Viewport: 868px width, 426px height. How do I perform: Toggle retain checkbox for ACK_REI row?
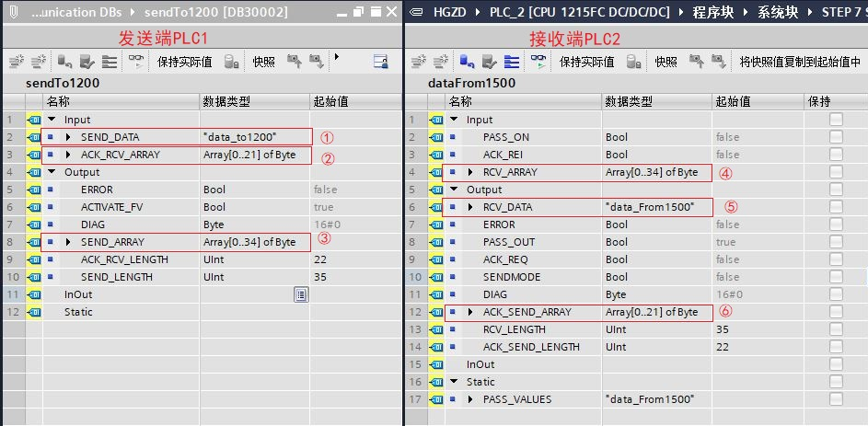(x=836, y=155)
